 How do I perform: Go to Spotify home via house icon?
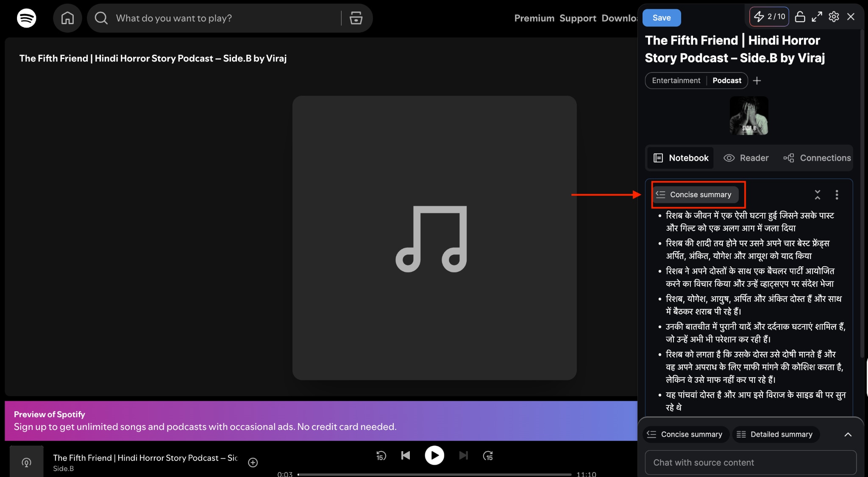(x=67, y=18)
